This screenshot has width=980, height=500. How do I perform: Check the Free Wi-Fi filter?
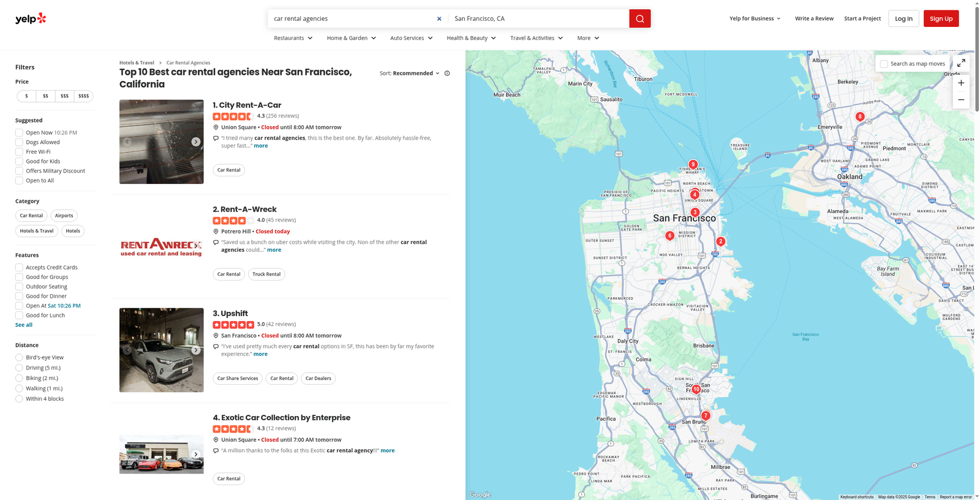point(19,152)
